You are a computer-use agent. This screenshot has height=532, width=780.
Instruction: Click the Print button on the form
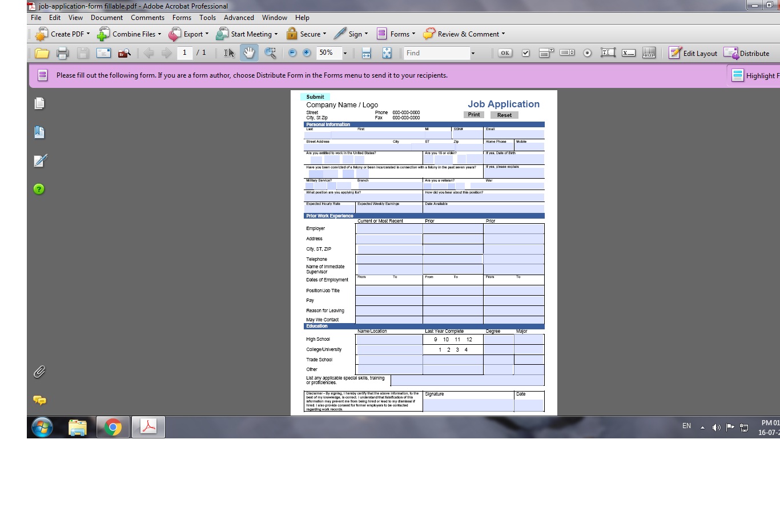click(474, 115)
